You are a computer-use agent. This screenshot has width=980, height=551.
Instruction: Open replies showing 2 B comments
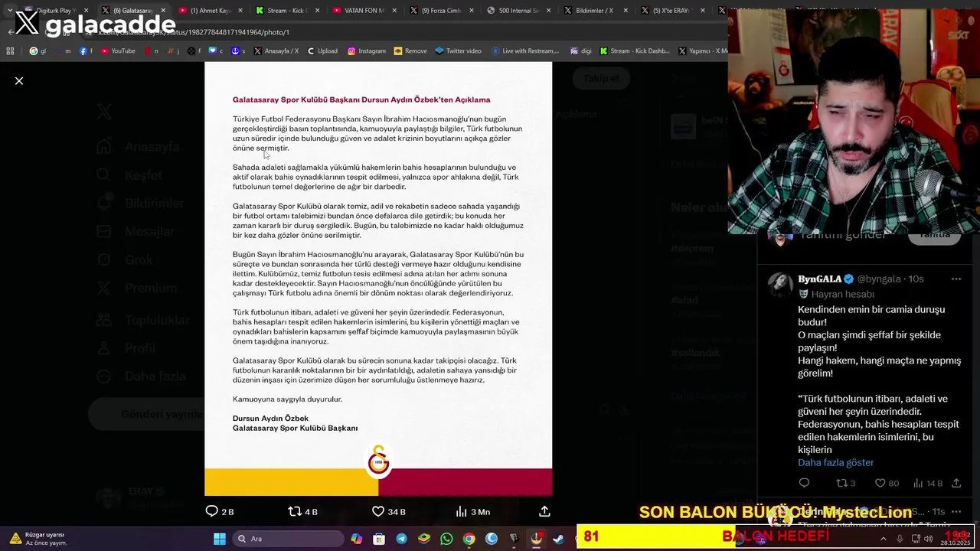coord(220,511)
